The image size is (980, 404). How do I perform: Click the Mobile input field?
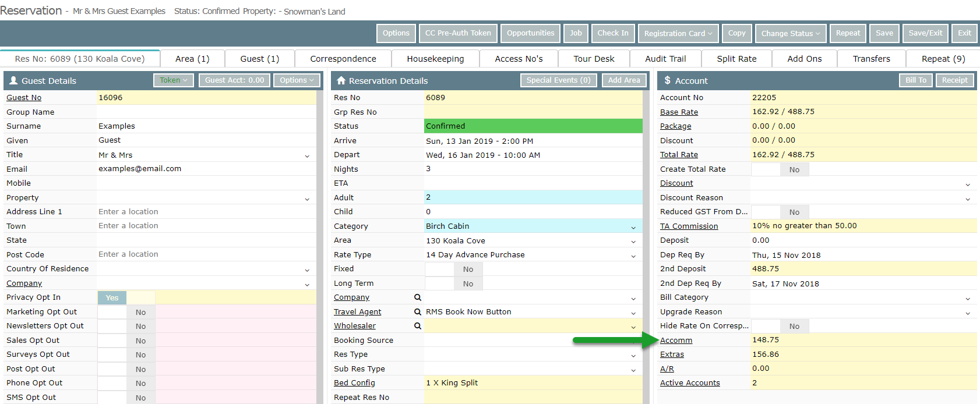coord(207,183)
